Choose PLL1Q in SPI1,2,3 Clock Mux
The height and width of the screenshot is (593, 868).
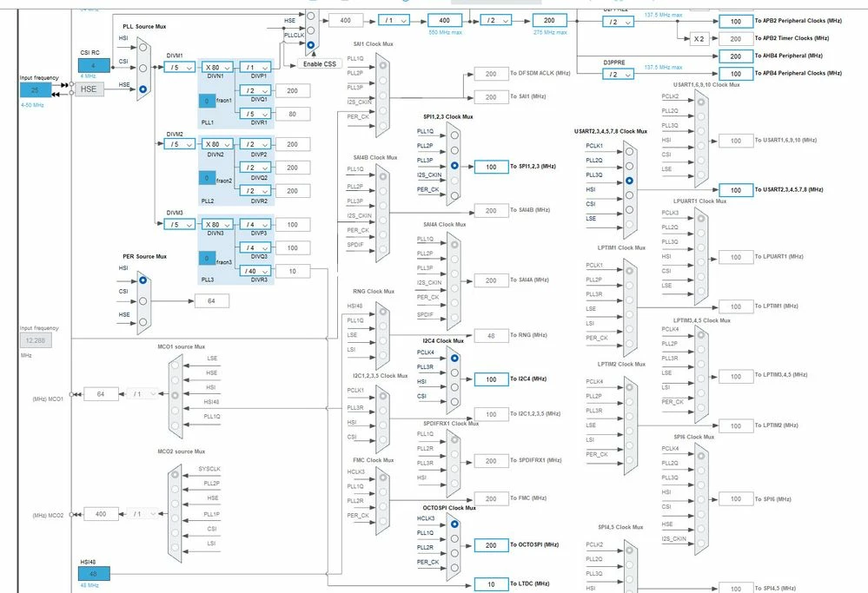(454, 135)
